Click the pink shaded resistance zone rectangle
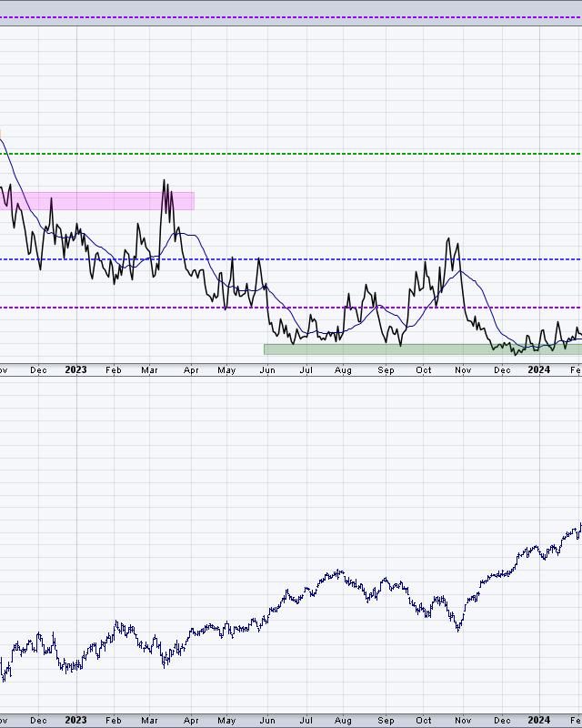582x728 pixels. pos(100,200)
